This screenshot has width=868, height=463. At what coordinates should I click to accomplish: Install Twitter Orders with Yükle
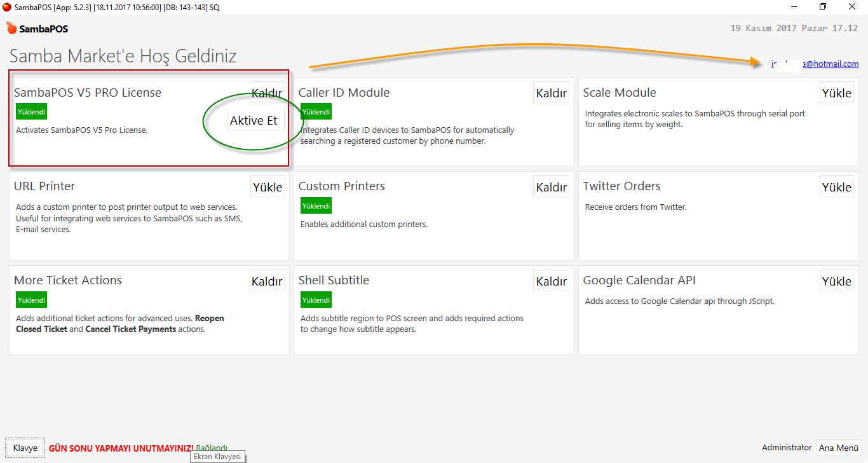point(836,188)
